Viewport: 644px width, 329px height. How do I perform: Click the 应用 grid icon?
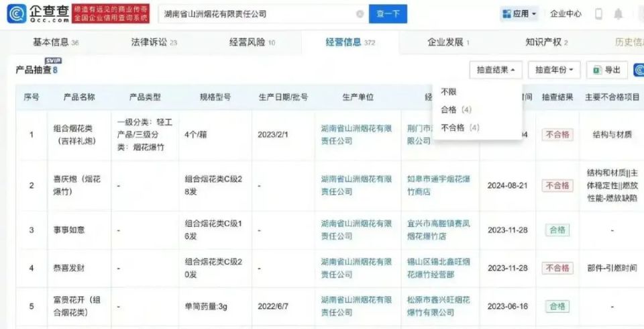click(x=506, y=14)
